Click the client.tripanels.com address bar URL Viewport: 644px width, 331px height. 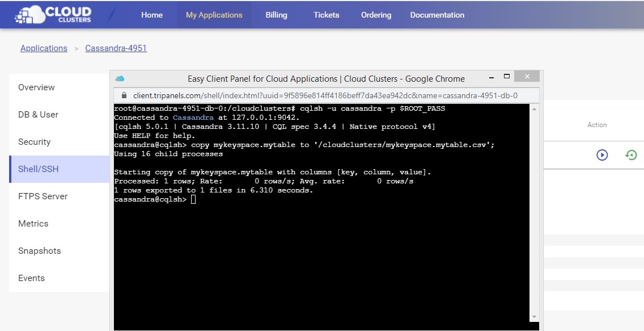(x=325, y=95)
